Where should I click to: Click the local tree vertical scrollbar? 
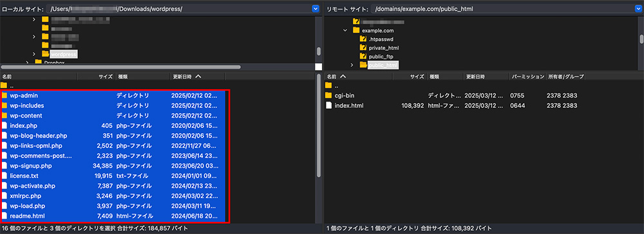[318, 51]
